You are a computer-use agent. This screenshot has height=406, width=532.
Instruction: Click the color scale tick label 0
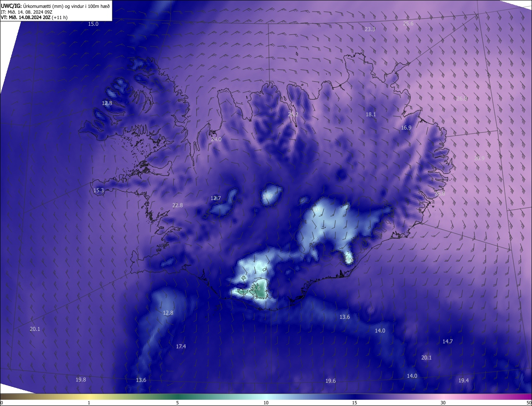[x=2, y=403]
